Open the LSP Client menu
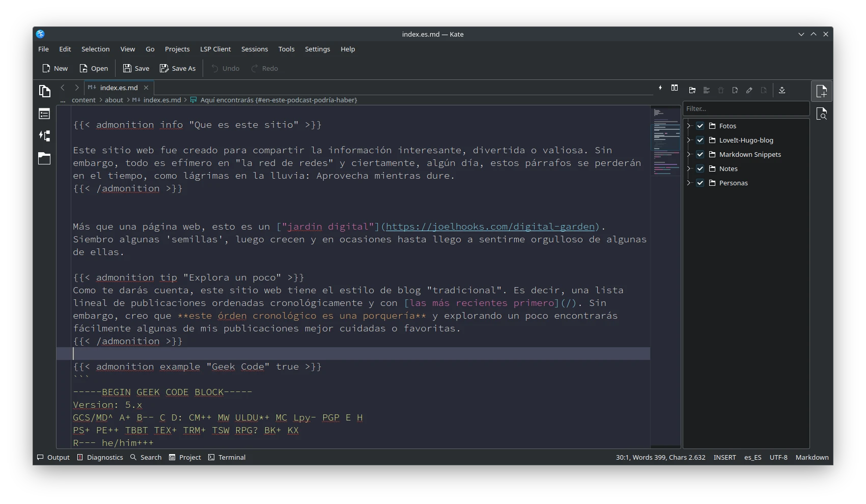Image resolution: width=866 pixels, height=504 pixels. pyautogui.click(x=215, y=49)
